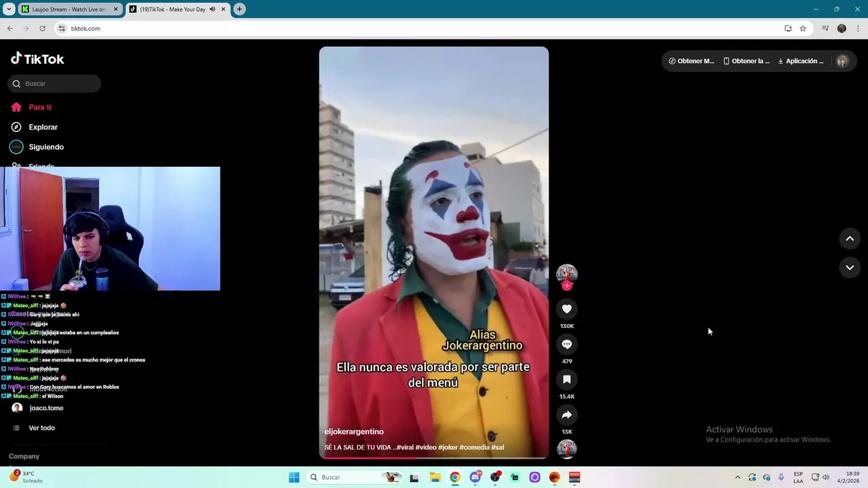
Task: Open the volume control in system tray
Action: click(x=826, y=477)
